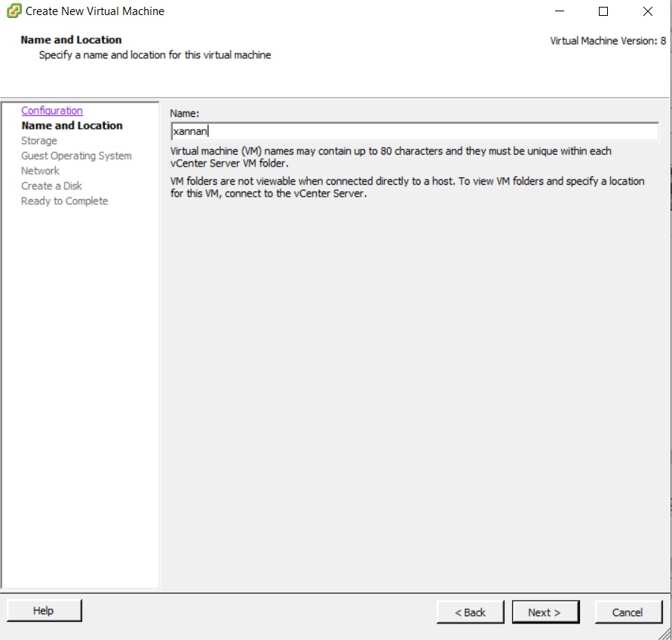Choose the Network step in sidebar
Image resolution: width=672 pixels, height=640 pixels.
(x=40, y=171)
